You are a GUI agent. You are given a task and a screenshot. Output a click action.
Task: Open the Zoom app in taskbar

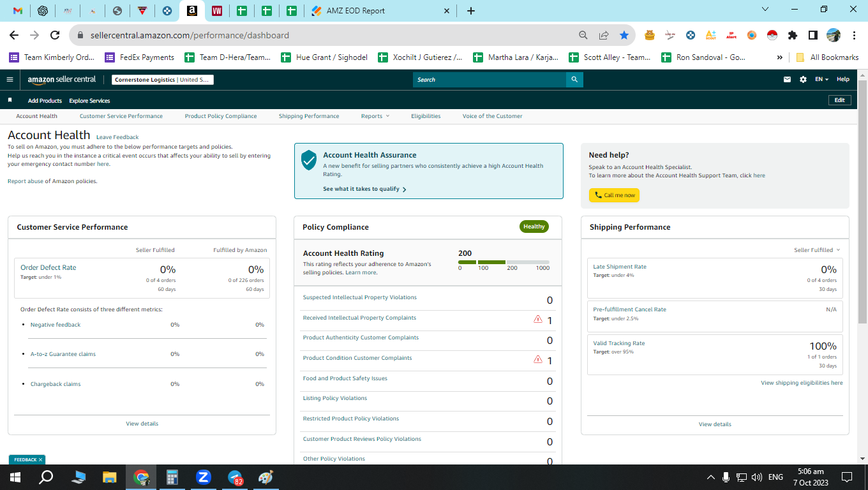204,477
